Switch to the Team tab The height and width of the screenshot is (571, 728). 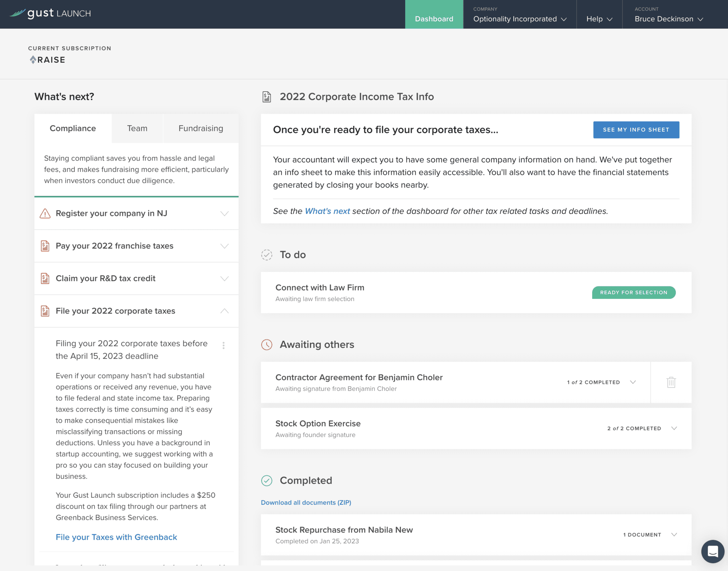(x=137, y=128)
